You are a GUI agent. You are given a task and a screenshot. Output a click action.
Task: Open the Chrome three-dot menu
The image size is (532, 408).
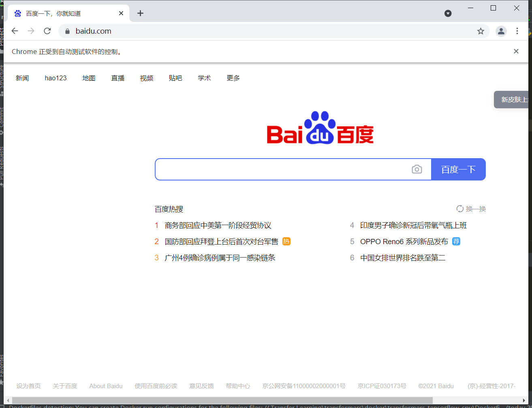click(x=517, y=31)
